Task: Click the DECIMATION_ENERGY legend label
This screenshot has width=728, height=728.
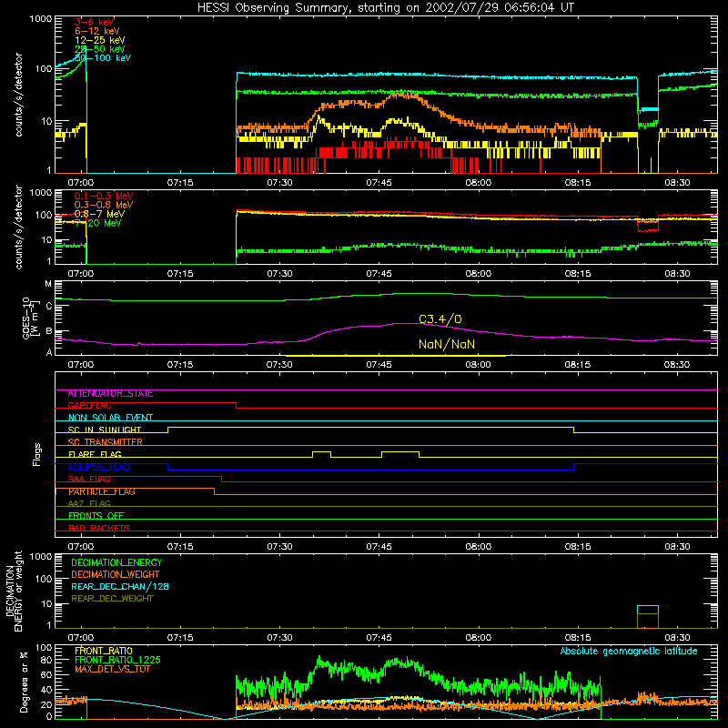Action: (116, 562)
